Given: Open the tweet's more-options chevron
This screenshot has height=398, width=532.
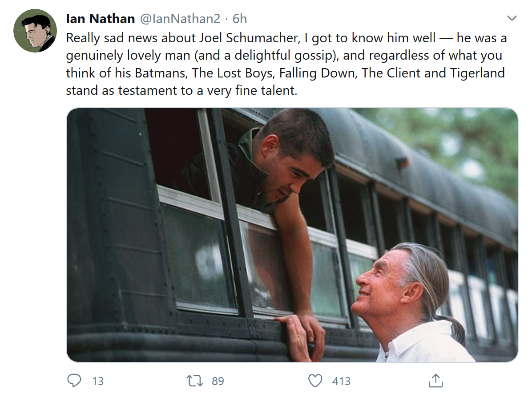Looking at the screenshot, I should [x=512, y=19].
